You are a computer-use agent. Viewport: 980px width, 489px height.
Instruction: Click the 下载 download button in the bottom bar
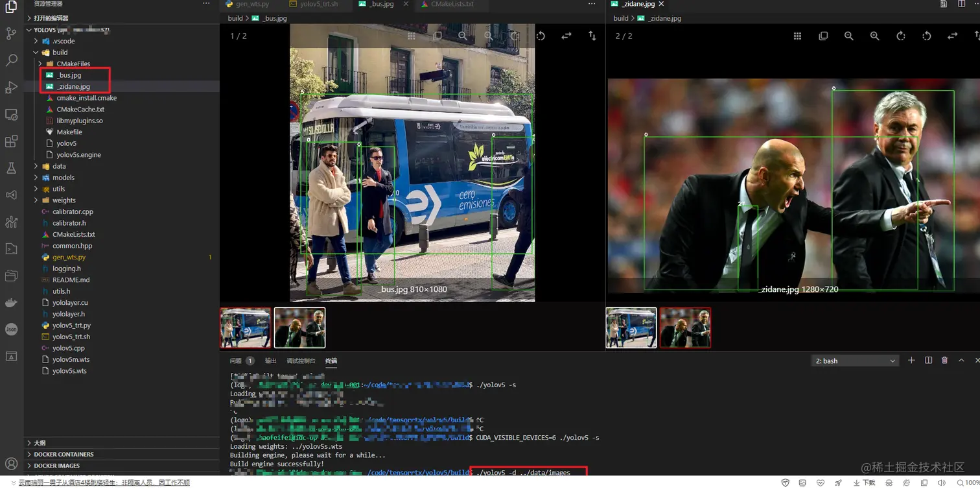(864, 483)
